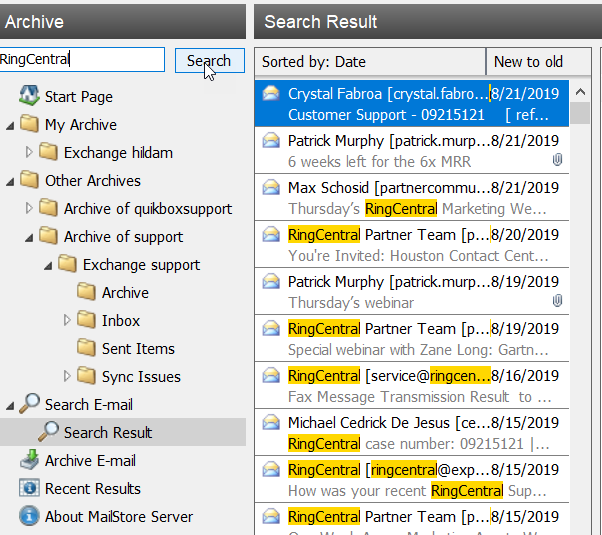Expand the Exchange hildam folder
The width and height of the screenshot is (602, 535).
[29, 153]
